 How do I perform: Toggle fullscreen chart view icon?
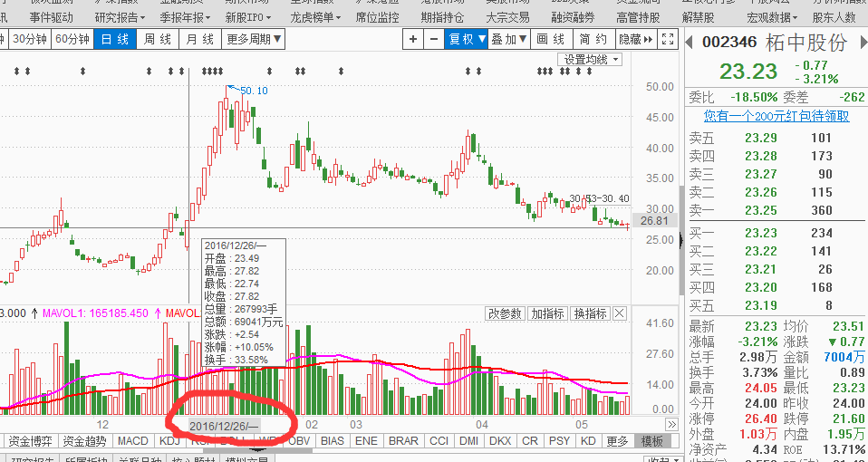[x=668, y=39]
